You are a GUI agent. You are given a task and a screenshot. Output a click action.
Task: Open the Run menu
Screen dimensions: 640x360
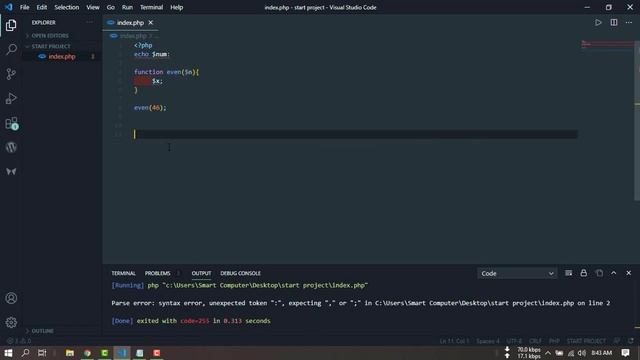(x=127, y=7)
